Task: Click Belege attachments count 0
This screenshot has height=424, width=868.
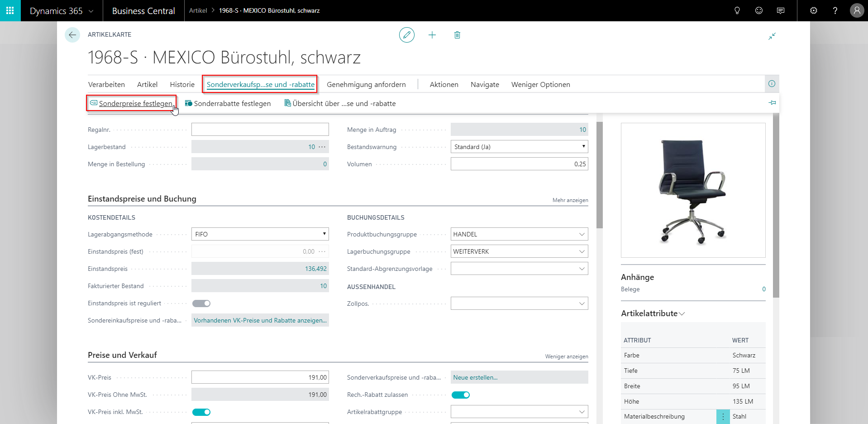Action: 764,289
